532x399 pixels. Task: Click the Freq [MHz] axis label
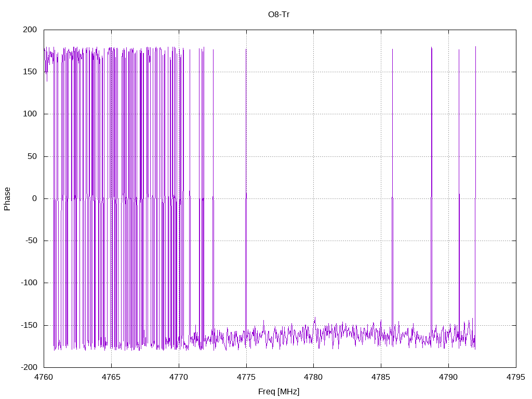[x=278, y=392]
